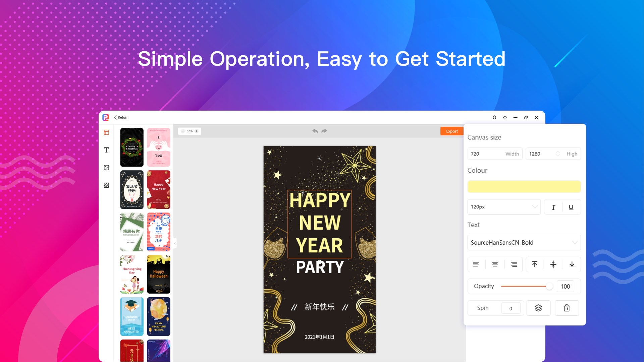The width and height of the screenshot is (644, 362).
Task: Open the templates panel icon in the sidebar
Action: [106, 132]
